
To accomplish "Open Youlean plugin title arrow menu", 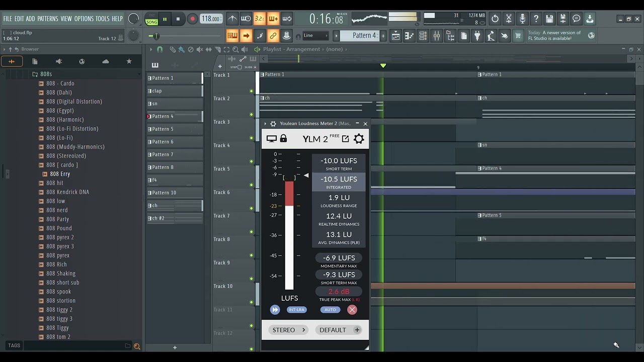I will [x=265, y=124].
